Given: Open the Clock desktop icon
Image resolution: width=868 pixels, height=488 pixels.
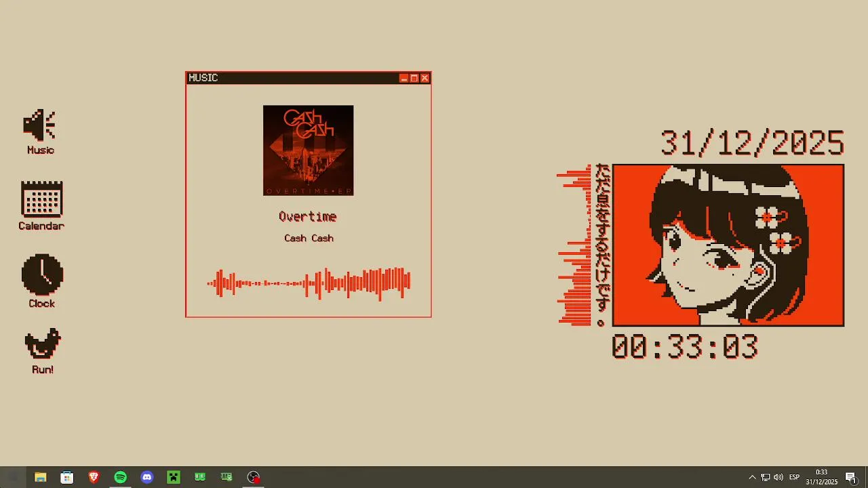Looking at the screenshot, I should [42, 274].
